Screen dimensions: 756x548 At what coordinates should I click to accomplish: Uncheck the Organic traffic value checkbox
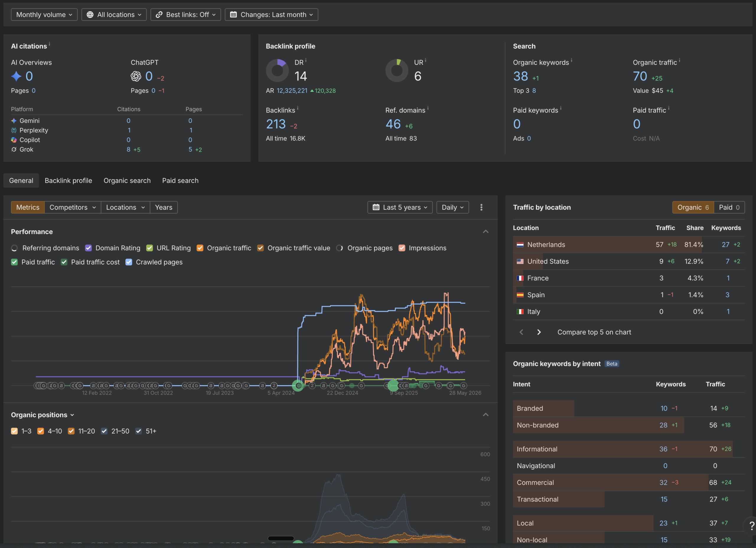coord(260,248)
